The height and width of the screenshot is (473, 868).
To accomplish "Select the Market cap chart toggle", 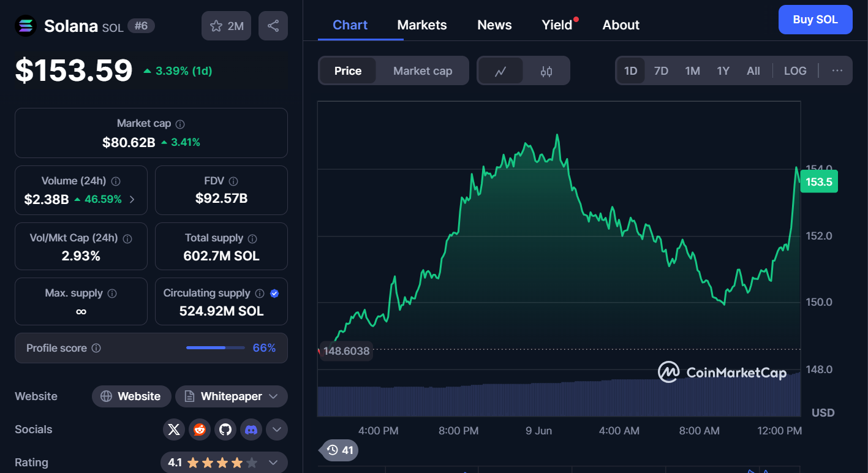I will [x=423, y=71].
